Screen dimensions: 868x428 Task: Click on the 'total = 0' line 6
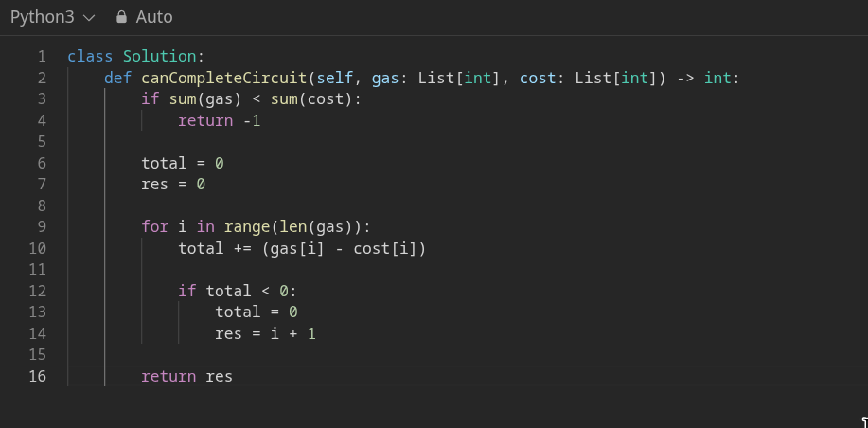tap(182, 163)
